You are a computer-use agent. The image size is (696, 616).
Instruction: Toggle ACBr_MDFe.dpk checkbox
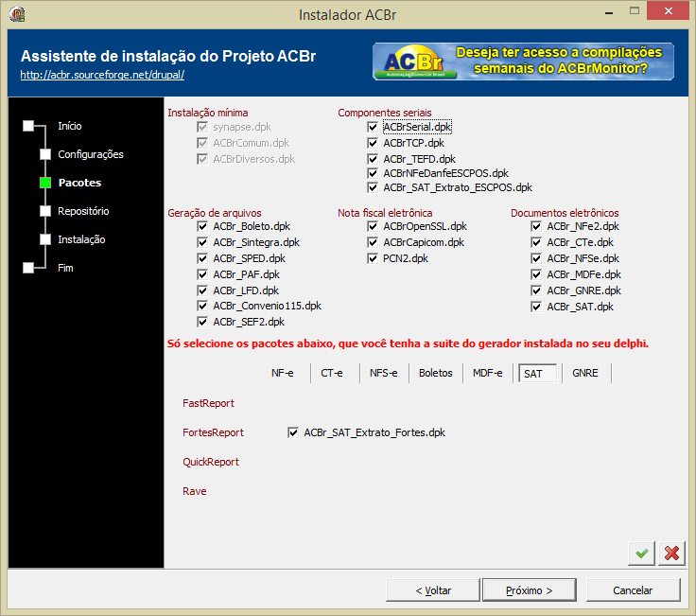pos(536,274)
